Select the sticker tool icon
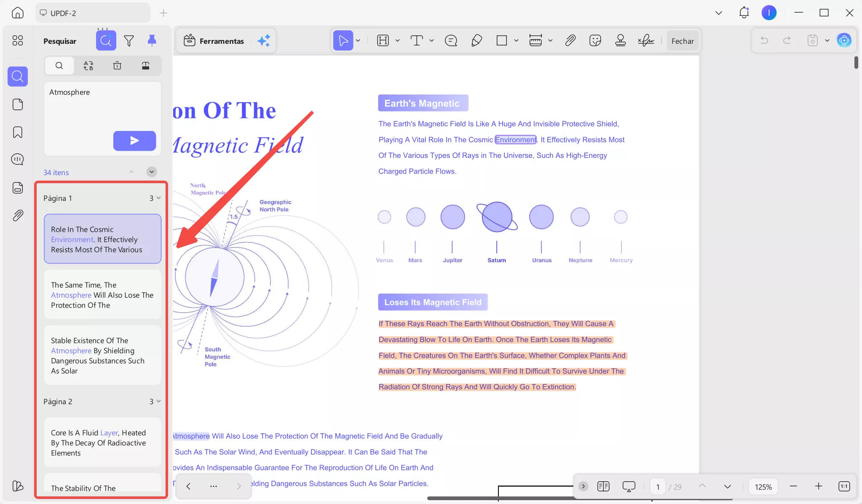862x504 pixels. (x=595, y=41)
